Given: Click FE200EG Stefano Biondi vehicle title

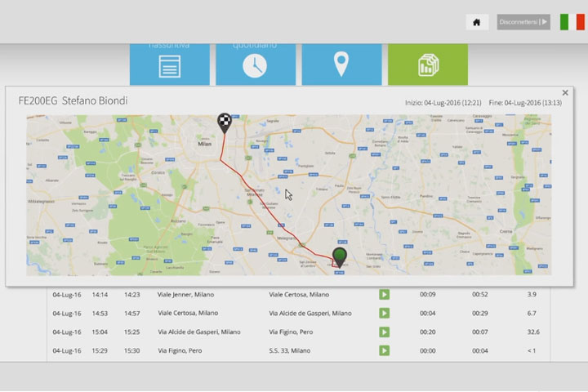Looking at the screenshot, I should [x=73, y=100].
